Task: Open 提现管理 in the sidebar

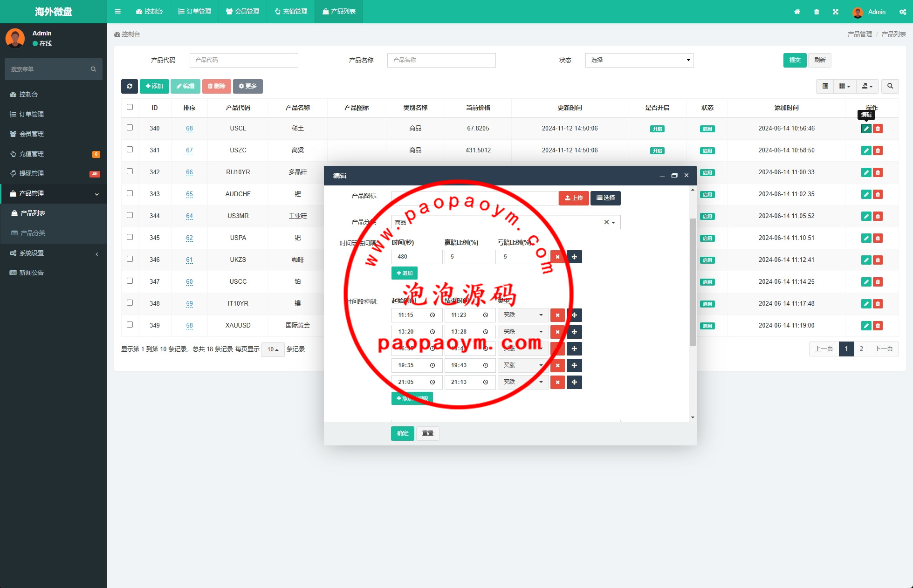Action: 54,173
